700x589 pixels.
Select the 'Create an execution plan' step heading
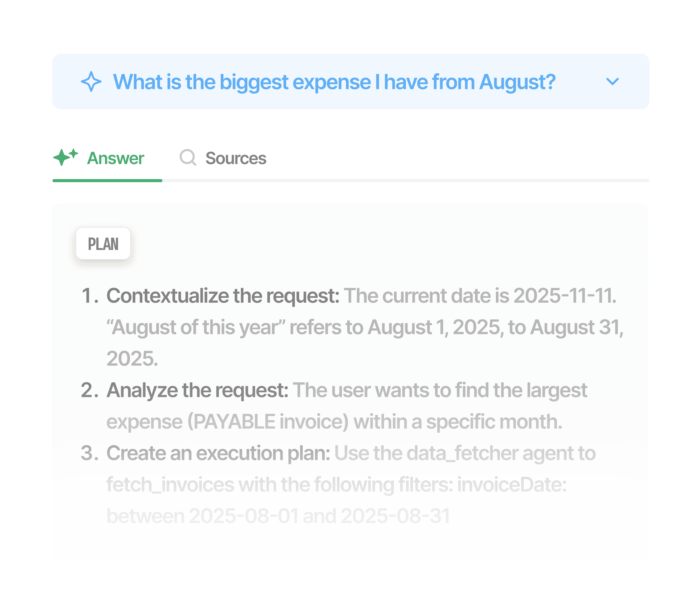(218, 453)
